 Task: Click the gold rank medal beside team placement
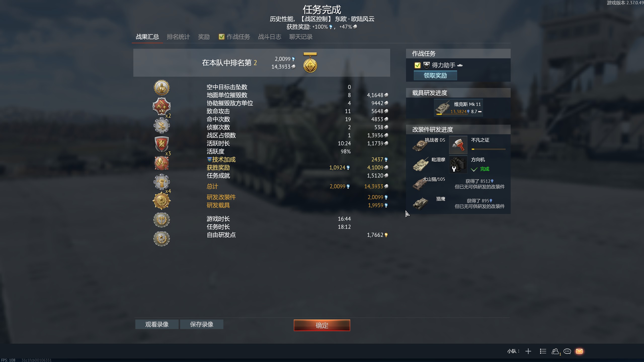(310, 63)
